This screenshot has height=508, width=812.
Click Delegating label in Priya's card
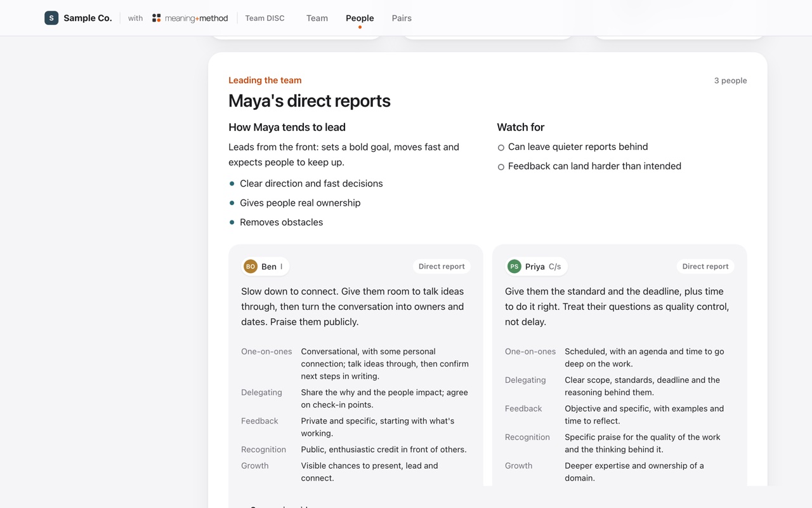point(525,380)
